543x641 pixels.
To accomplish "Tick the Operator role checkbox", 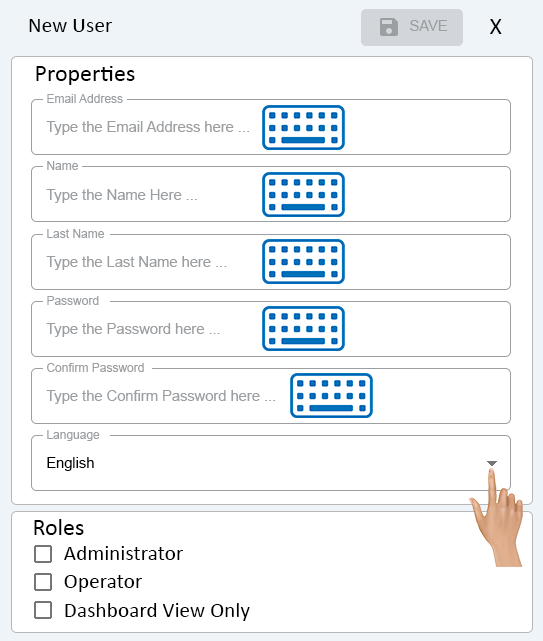I will click(x=43, y=582).
